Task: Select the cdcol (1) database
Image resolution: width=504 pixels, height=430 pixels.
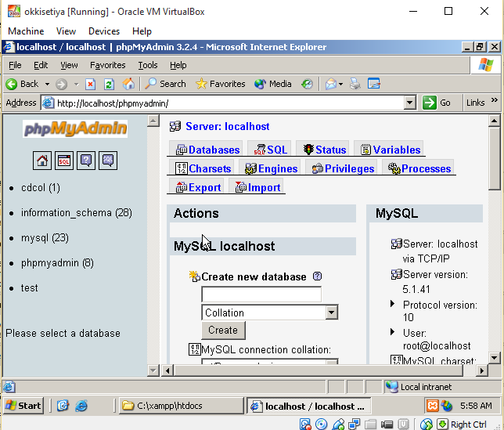Action: tap(41, 187)
